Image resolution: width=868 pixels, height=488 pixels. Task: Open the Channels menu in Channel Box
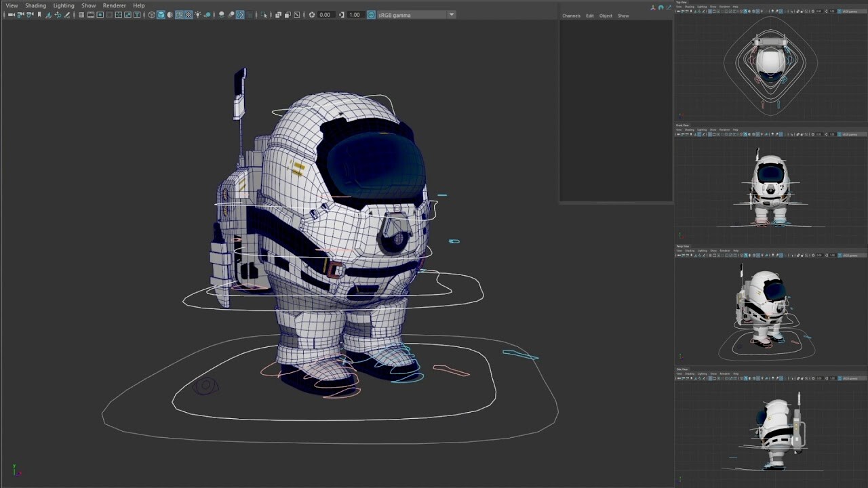tap(572, 16)
